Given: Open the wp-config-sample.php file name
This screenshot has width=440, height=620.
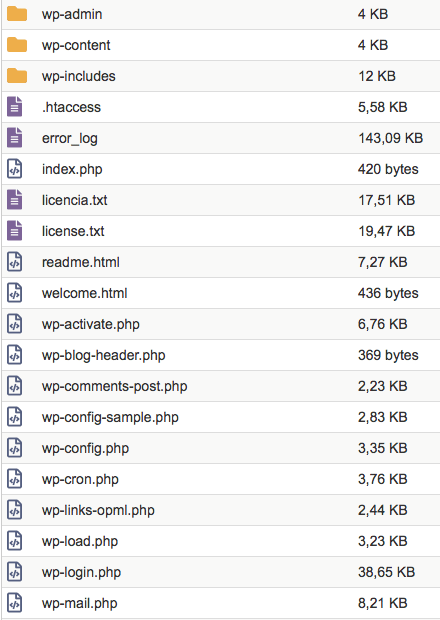Looking at the screenshot, I should point(110,417).
